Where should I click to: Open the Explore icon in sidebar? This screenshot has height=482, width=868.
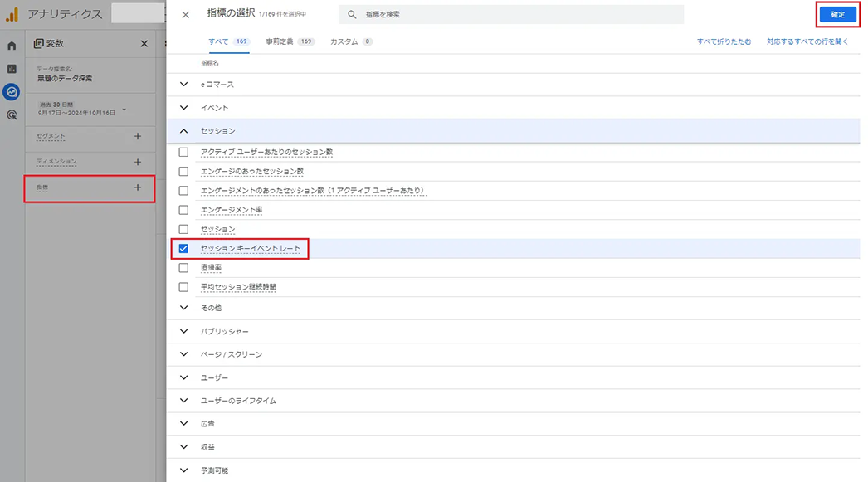12,92
